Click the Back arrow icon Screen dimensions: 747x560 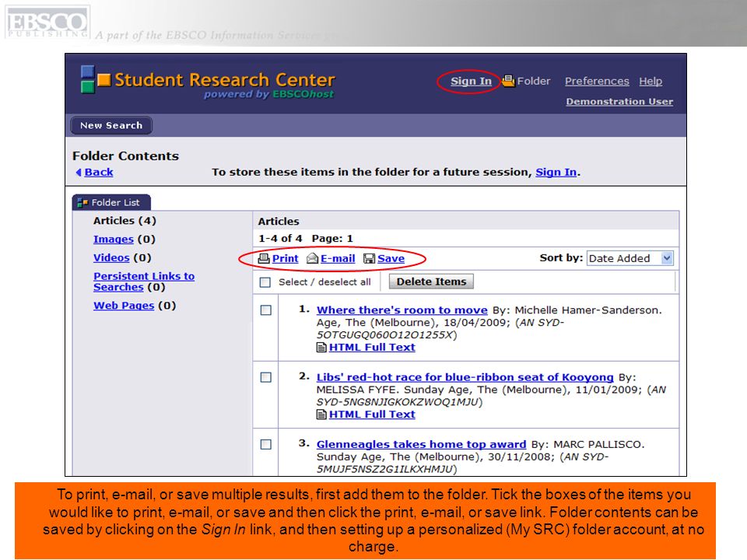click(x=79, y=173)
